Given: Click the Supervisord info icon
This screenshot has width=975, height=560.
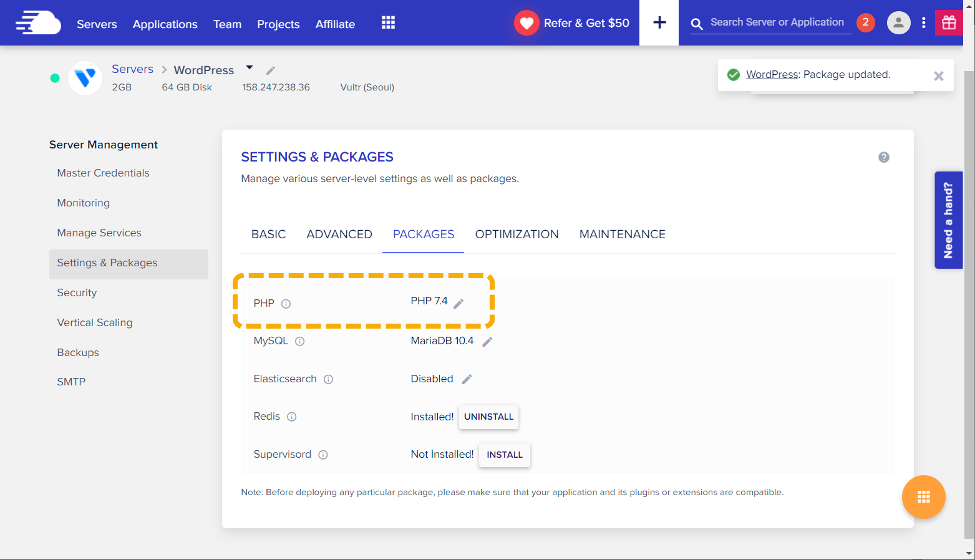Looking at the screenshot, I should click(323, 455).
